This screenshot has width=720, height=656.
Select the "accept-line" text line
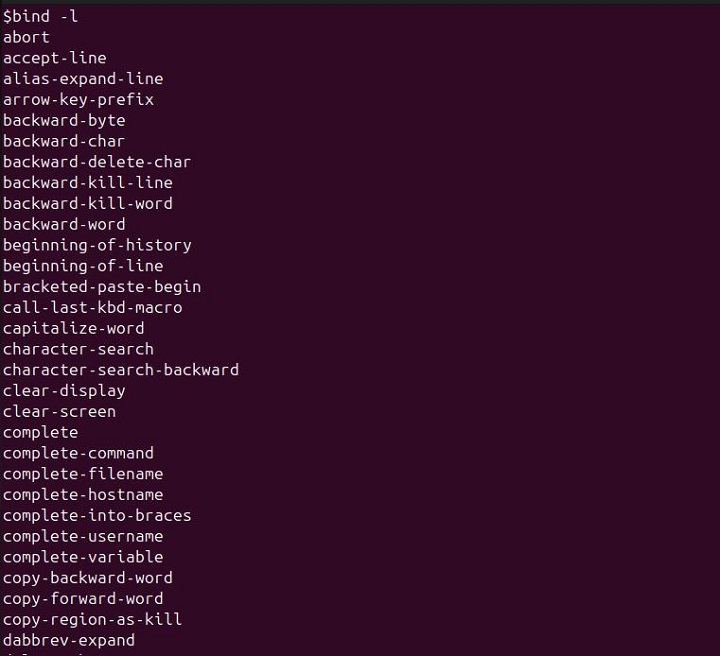click(54, 58)
